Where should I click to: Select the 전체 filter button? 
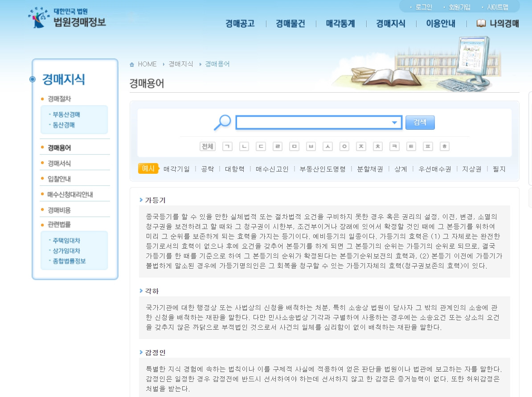click(207, 146)
